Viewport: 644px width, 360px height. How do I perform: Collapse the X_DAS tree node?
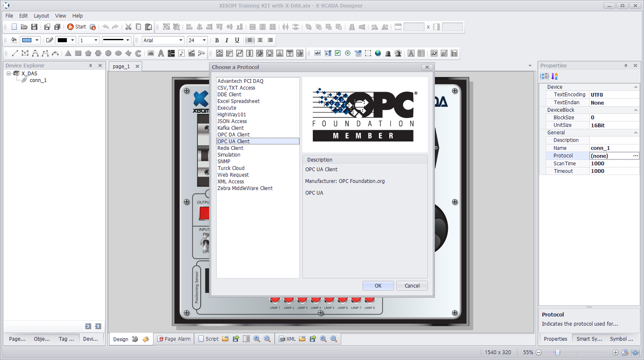click(x=8, y=73)
